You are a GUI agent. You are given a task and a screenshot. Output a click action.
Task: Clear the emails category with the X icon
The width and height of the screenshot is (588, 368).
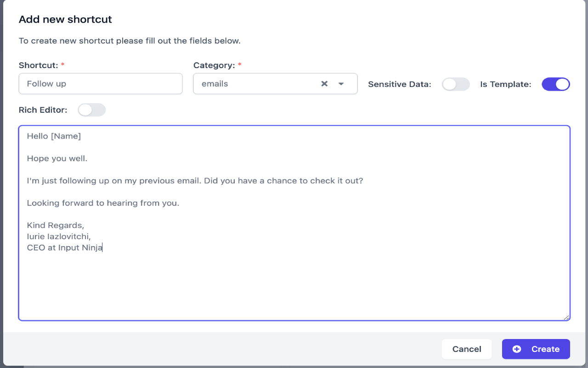click(324, 84)
